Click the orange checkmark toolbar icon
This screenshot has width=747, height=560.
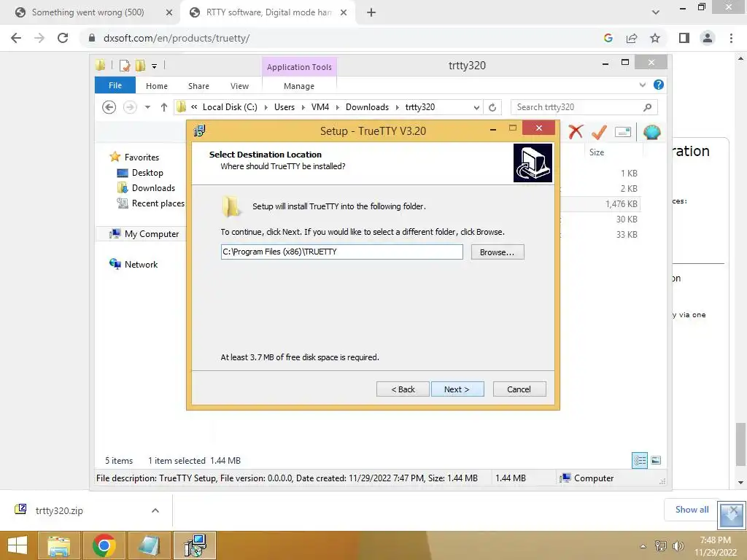click(599, 132)
